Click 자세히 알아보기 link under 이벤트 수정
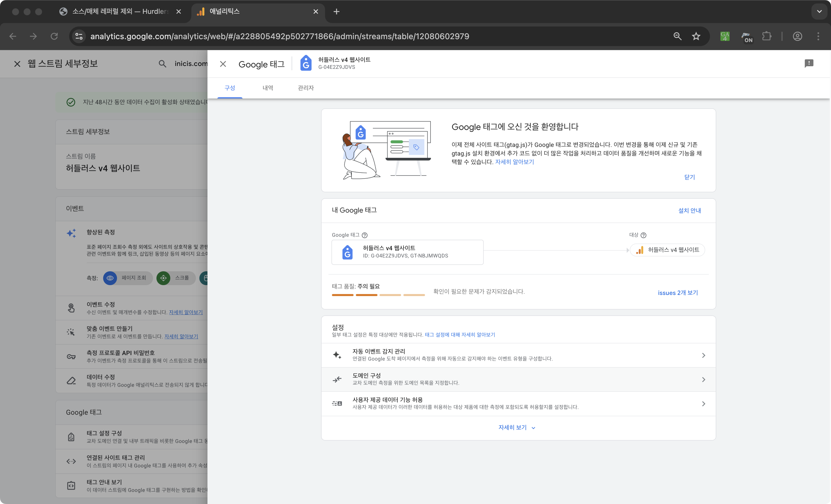The image size is (831, 504). [186, 312]
